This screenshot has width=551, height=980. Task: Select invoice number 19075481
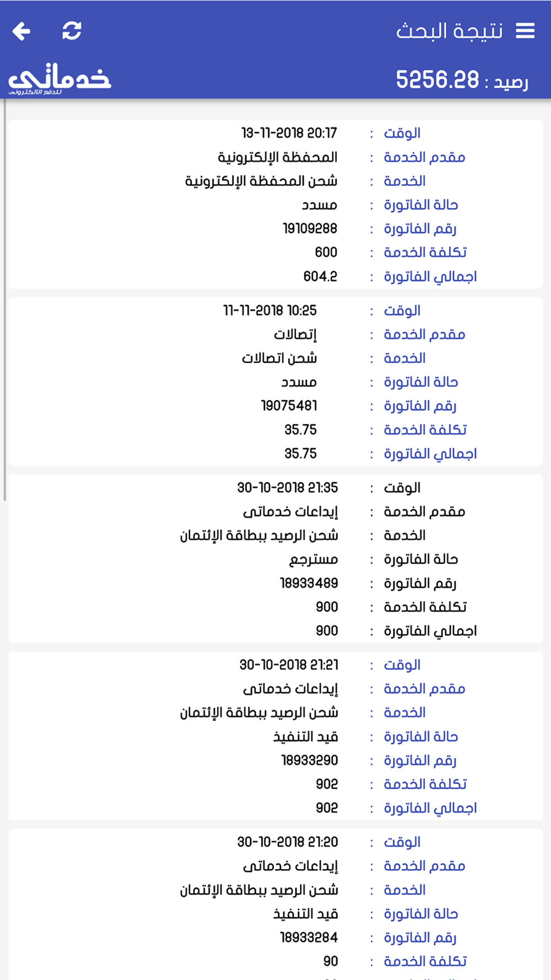pos(289,406)
